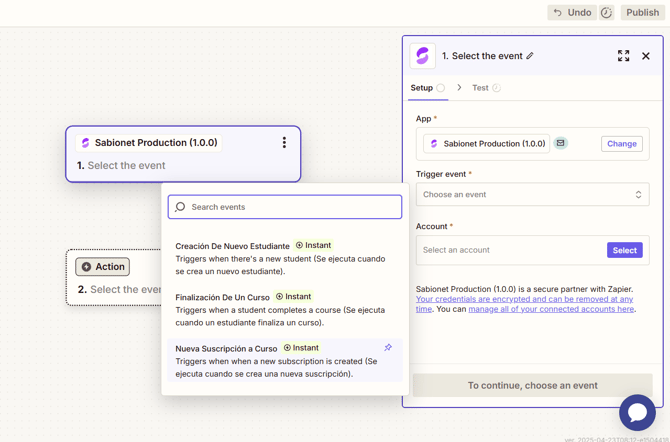
Task: Pin the Nueva Suscripción a Curso event
Action: 388,348
